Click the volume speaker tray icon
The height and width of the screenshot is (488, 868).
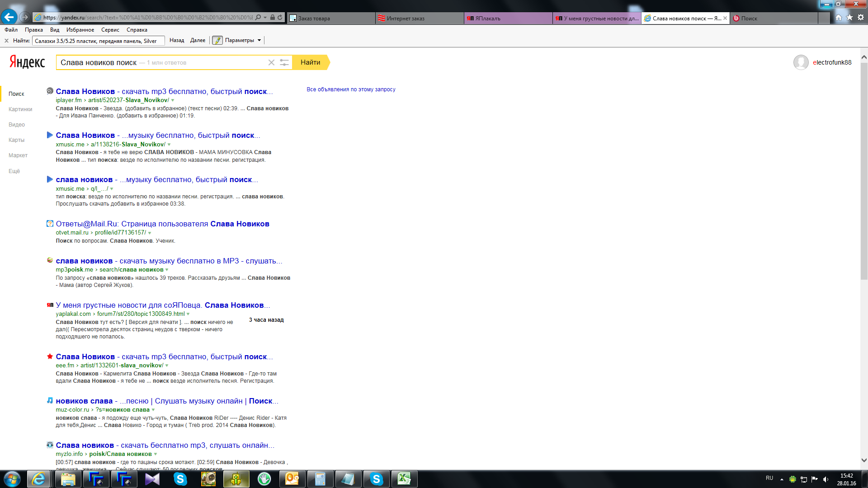point(826,479)
